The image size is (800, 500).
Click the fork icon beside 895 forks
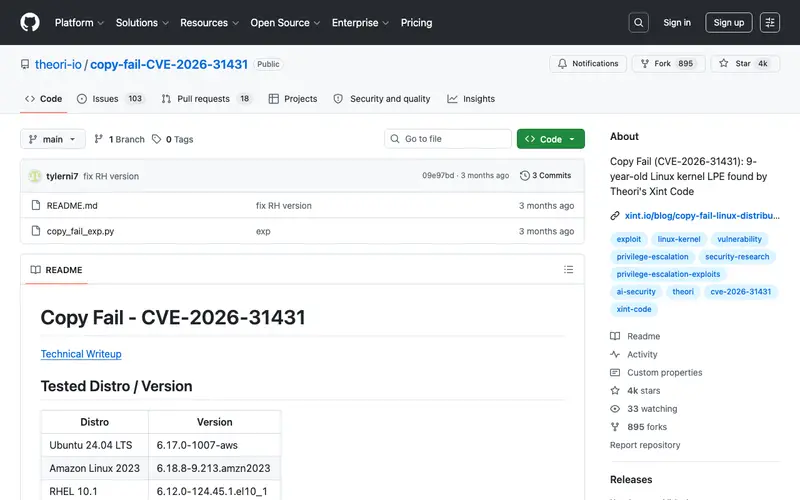(x=615, y=427)
